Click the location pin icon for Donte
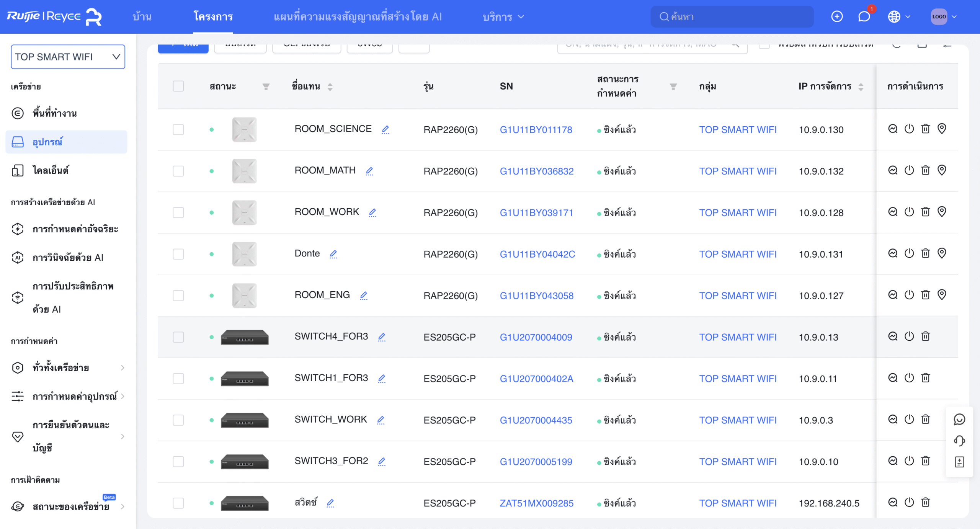 [942, 253]
